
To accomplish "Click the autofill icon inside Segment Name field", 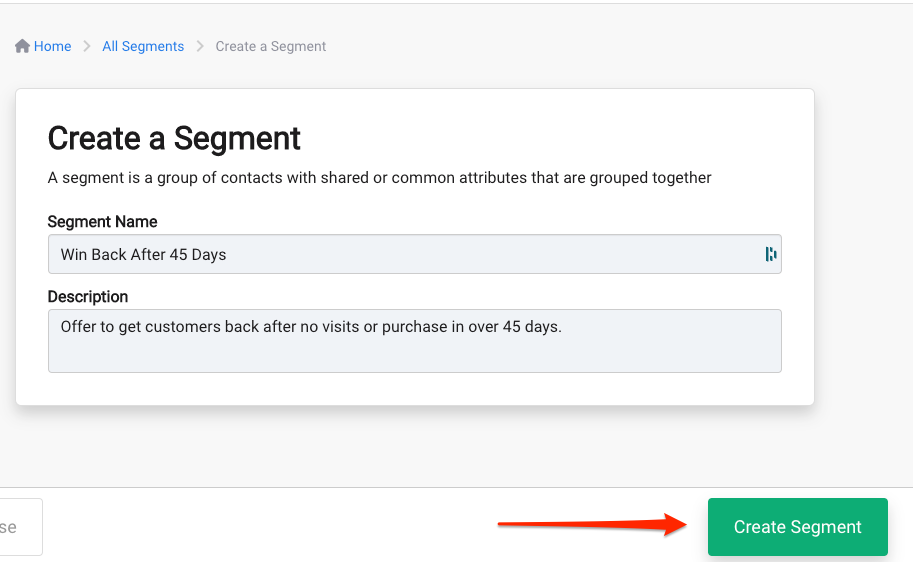I will coord(771,254).
